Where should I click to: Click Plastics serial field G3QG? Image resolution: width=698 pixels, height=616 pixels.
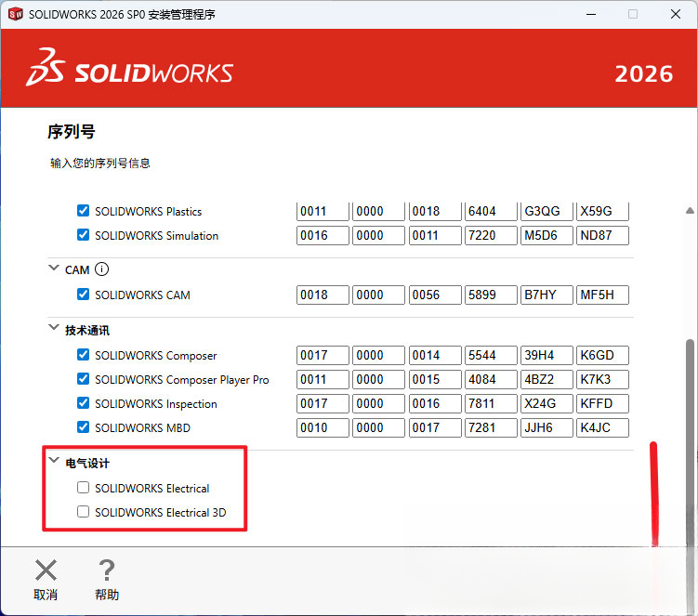click(547, 211)
